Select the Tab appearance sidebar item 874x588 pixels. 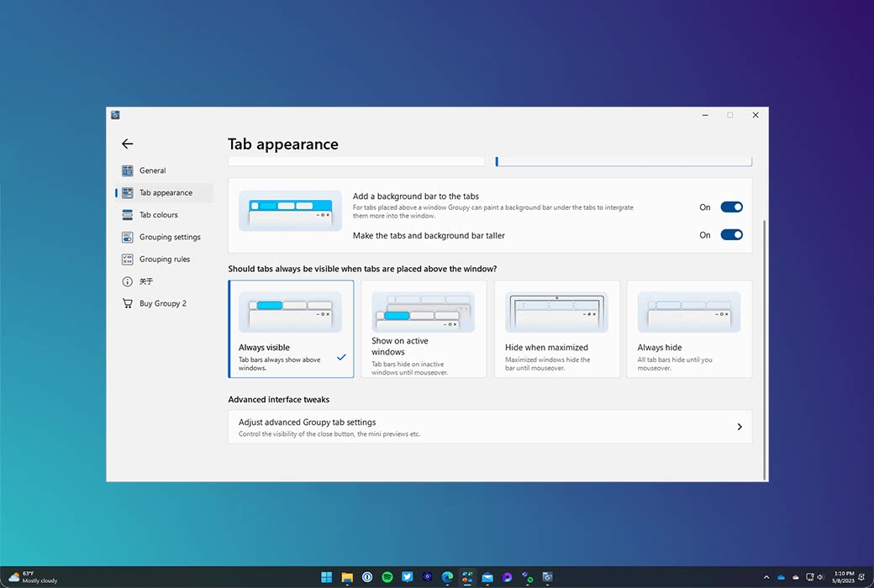(165, 192)
